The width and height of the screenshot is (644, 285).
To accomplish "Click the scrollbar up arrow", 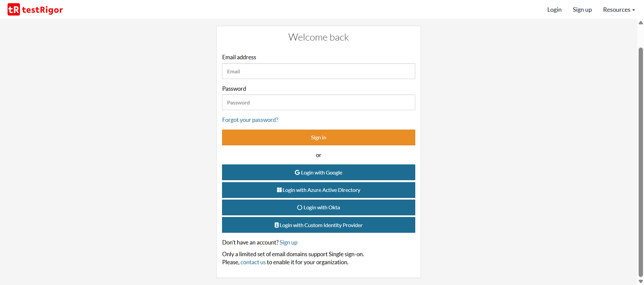I will tap(640, 22).
